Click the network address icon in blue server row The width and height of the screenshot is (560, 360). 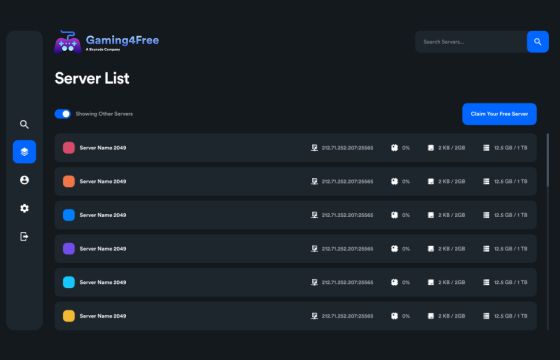[314, 215]
